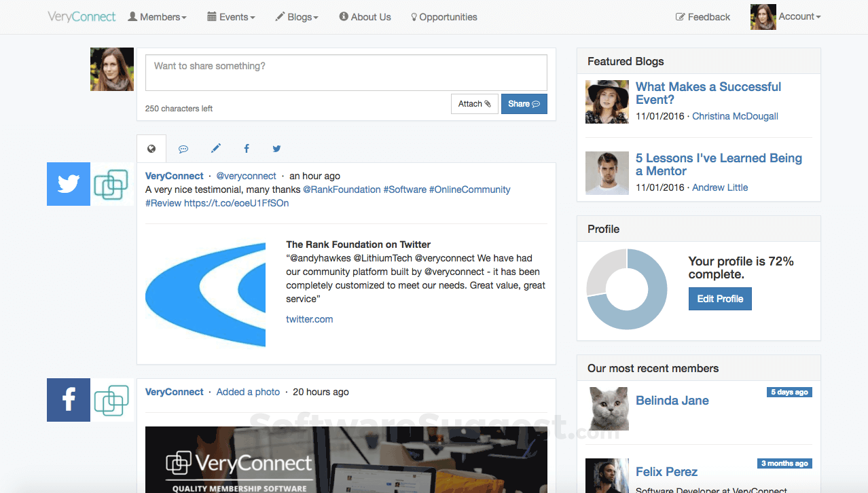The image size is (868, 493).
Task: Select the globe all-activity feed tab
Action: [151, 149]
